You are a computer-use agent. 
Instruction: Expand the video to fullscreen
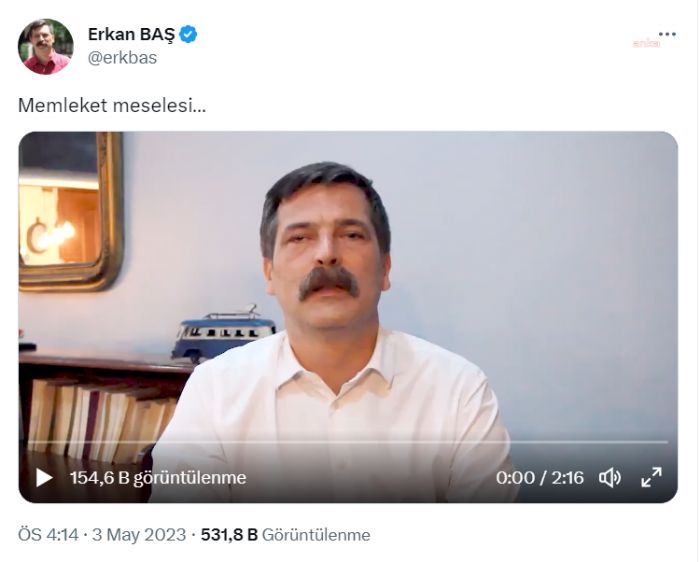[651, 477]
